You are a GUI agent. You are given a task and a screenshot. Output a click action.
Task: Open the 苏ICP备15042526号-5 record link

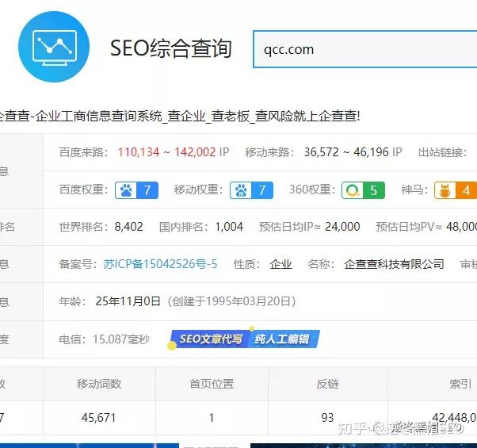coord(160,264)
